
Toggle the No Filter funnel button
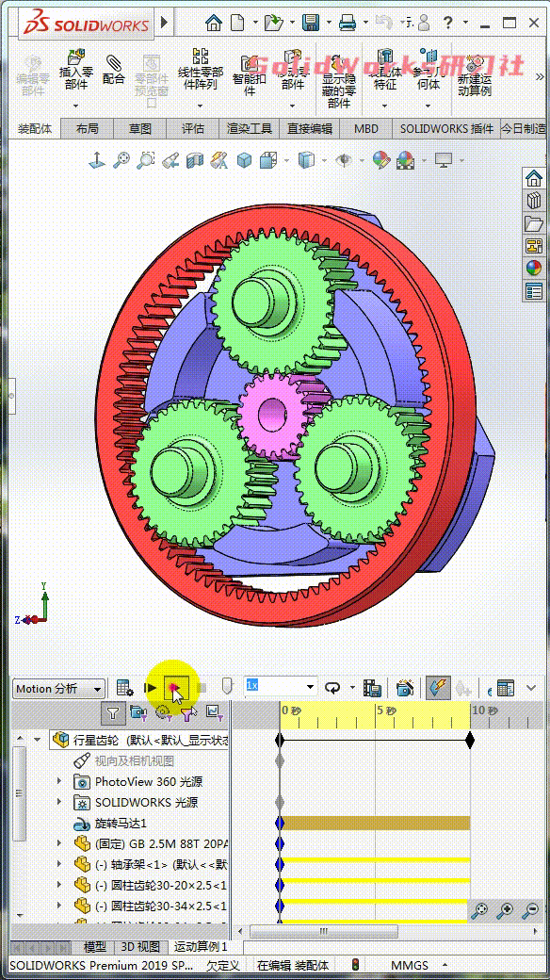[112, 711]
